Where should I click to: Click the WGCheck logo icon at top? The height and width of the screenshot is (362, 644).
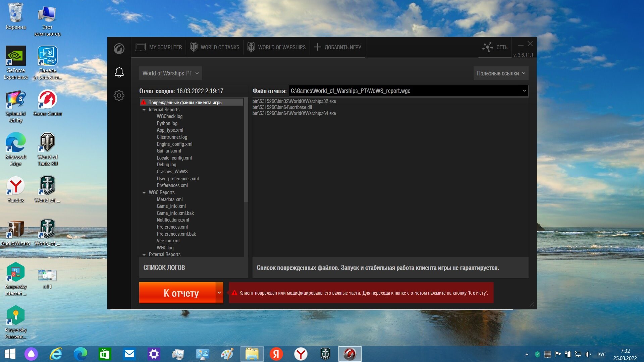pos(119,49)
